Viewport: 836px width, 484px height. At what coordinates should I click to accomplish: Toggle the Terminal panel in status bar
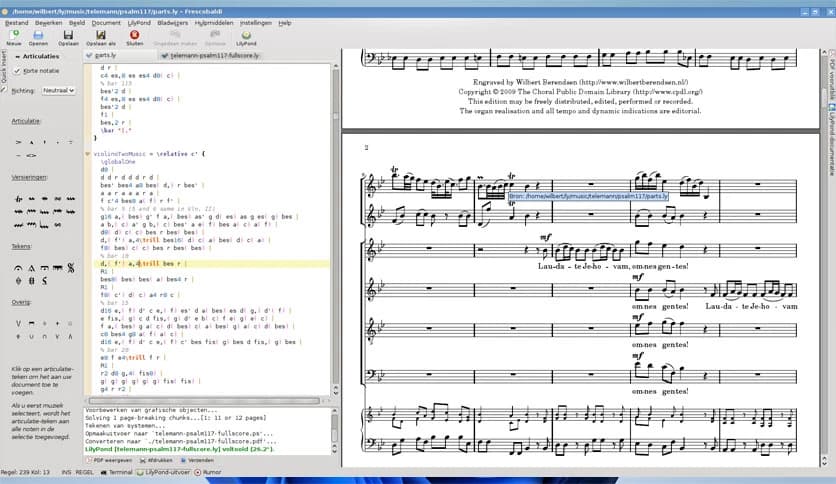117,470
